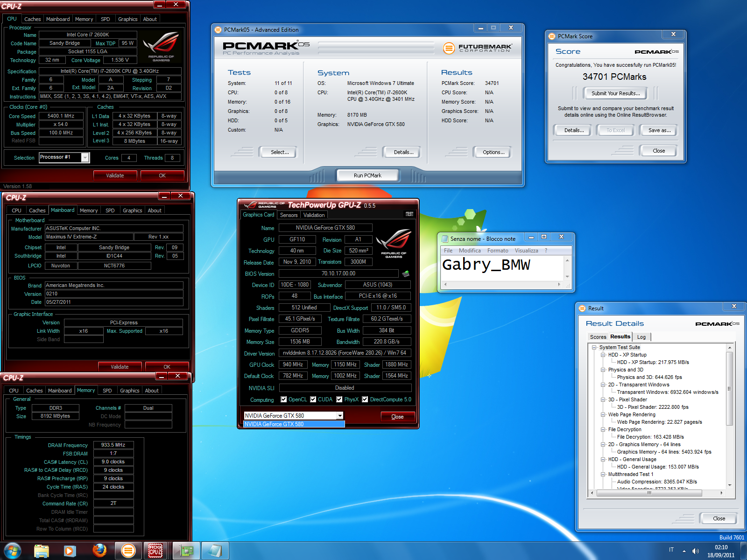Click the Result tree scroll down arrow

coord(729,485)
